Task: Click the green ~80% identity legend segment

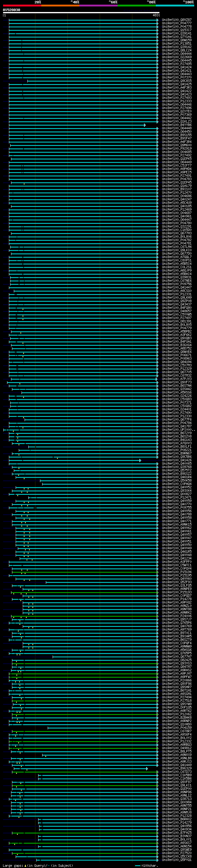Action: [136, 6]
